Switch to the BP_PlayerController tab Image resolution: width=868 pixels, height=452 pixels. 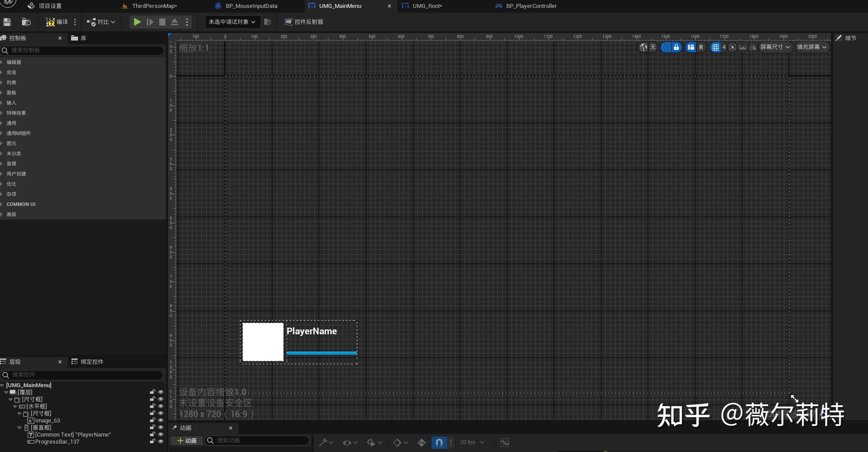pyautogui.click(x=531, y=6)
